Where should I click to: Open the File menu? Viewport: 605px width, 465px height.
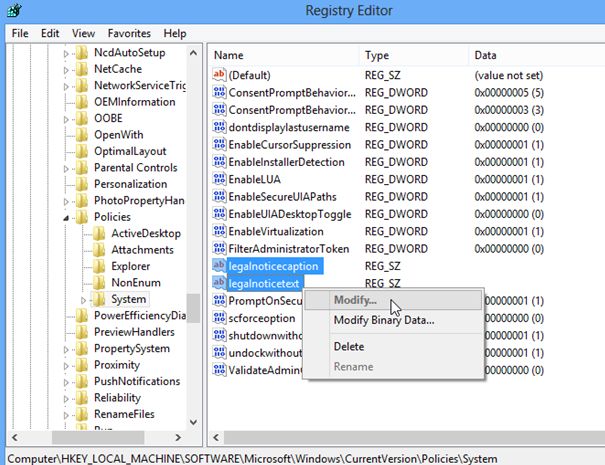point(20,34)
